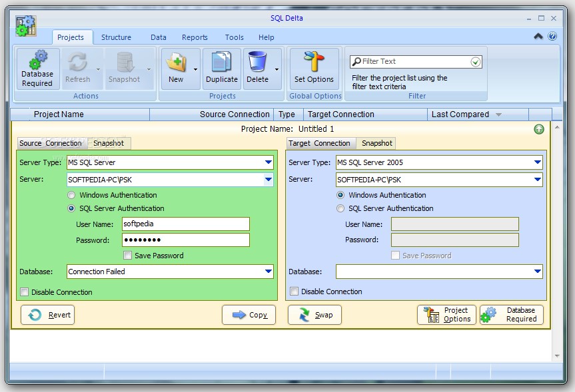This screenshot has width=575, height=392.
Task: Click green up-arrow icon beside Project Name
Action: (x=539, y=129)
